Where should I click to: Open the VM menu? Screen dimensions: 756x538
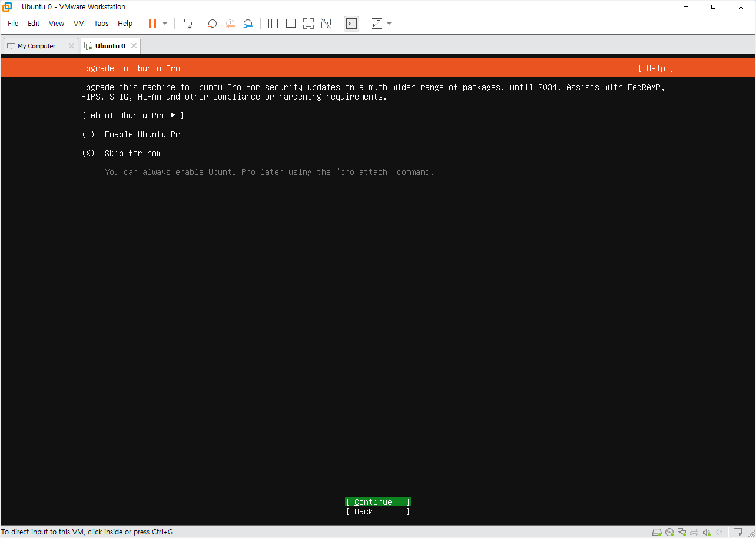[x=79, y=24]
